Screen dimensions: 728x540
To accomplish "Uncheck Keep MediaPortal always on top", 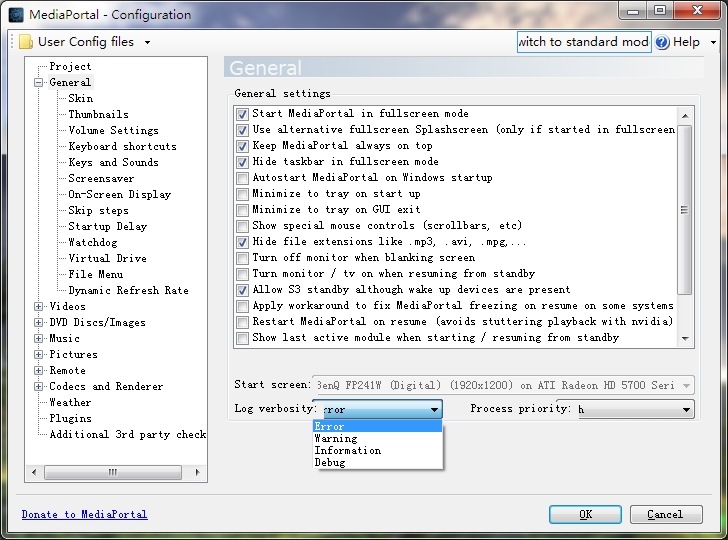I will pyautogui.click(x=242, y=146).
